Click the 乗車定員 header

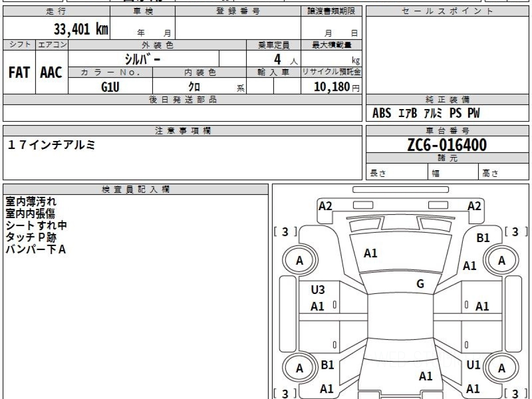[x=274, y=45]
